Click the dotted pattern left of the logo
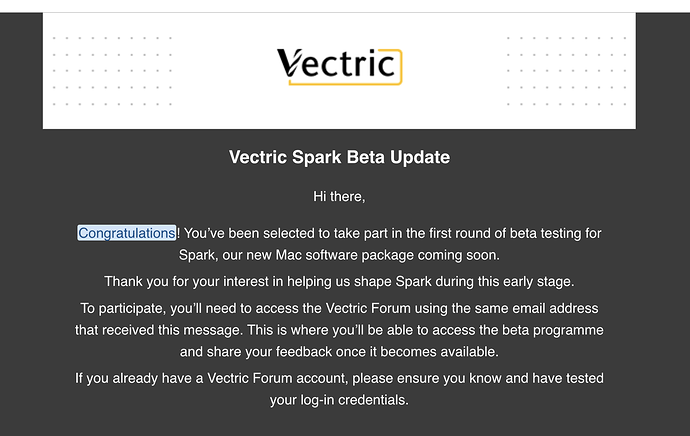 [x=112, y=71]
